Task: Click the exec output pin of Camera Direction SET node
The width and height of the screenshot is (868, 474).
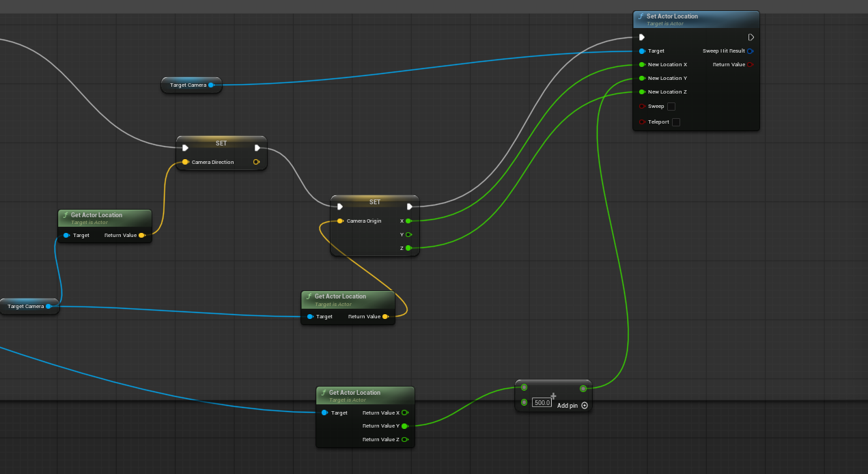Action: click(x=257, y=148)
